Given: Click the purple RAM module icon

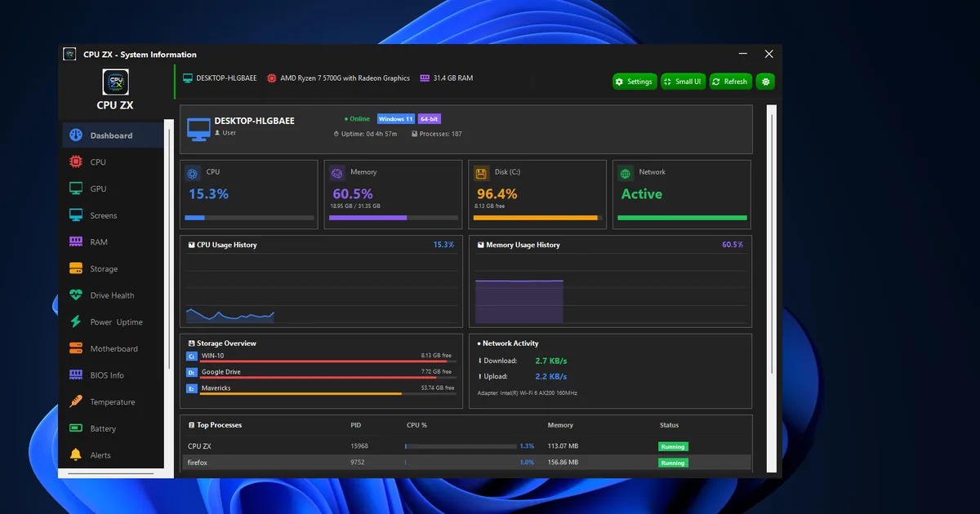Looking at the screenshot, I should coord(76,242).
